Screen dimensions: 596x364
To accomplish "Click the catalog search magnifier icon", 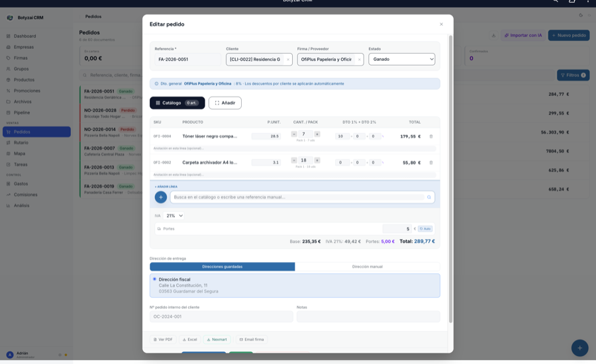I will 428,197.
